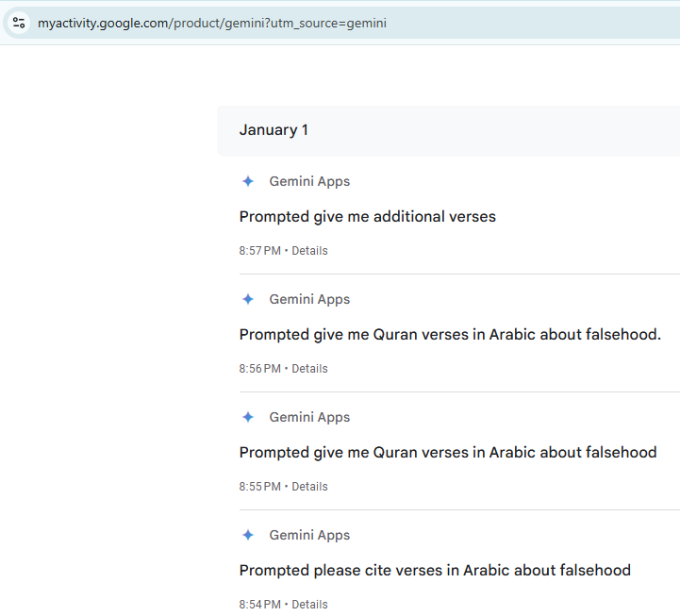
Task: Click the 8:57 PM timestamp
Action: (x=259, y=251)
